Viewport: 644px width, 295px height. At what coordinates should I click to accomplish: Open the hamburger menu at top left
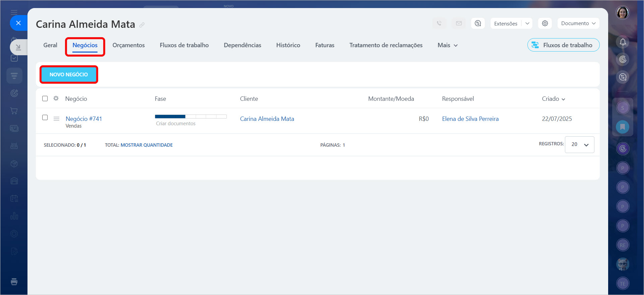pos(14,12)
